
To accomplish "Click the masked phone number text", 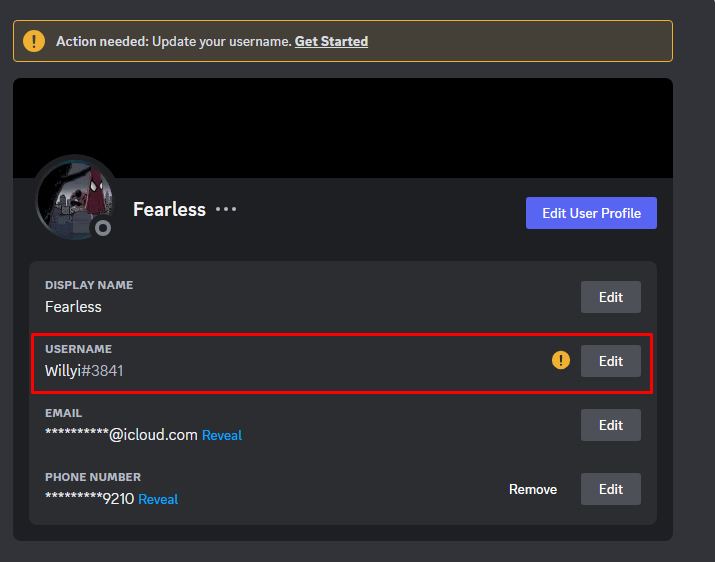I will pos(89,498).
